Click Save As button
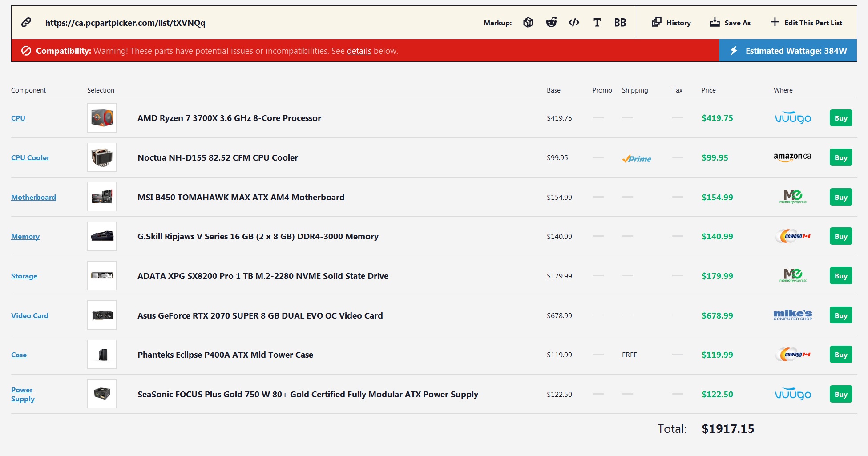The image size is (868, 456). (x=730, y=22)
